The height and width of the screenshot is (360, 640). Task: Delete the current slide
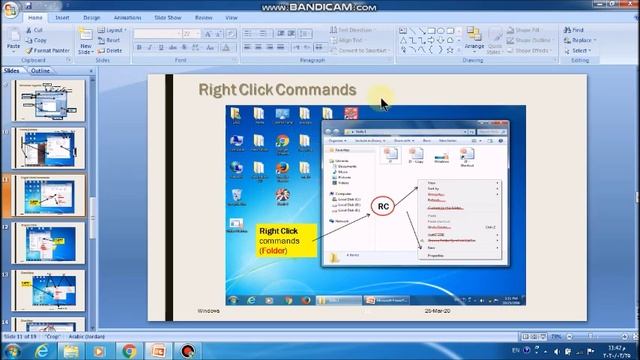pos(110,51)
